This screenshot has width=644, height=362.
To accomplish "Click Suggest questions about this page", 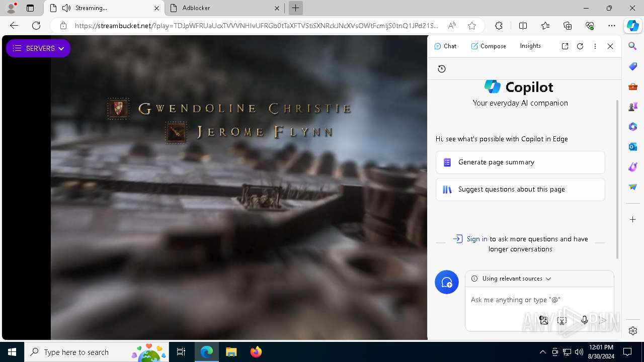I will [520, 190].
